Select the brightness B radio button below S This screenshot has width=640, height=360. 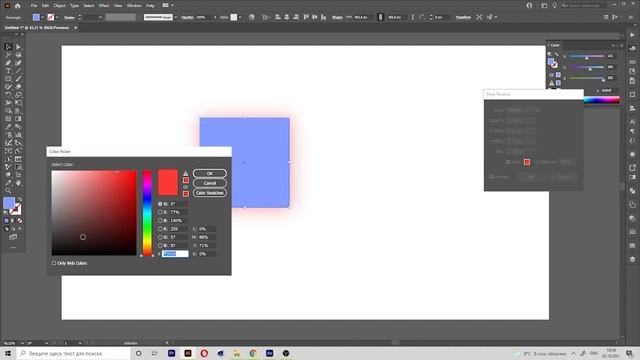(160, 220)
